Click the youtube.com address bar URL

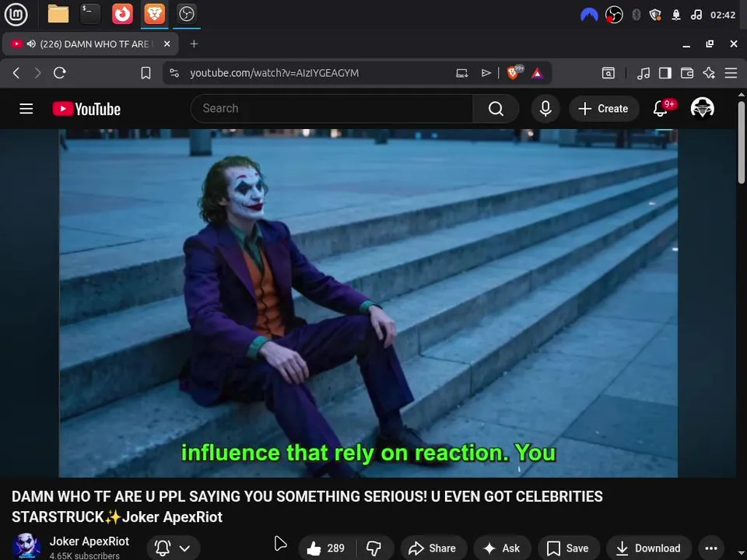(x=274, y=73)
